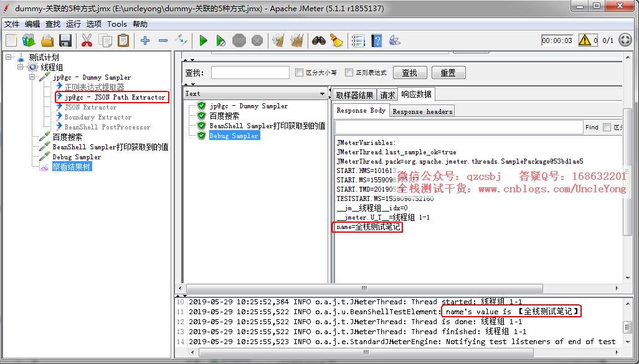Click the Stop test icon

239,40
